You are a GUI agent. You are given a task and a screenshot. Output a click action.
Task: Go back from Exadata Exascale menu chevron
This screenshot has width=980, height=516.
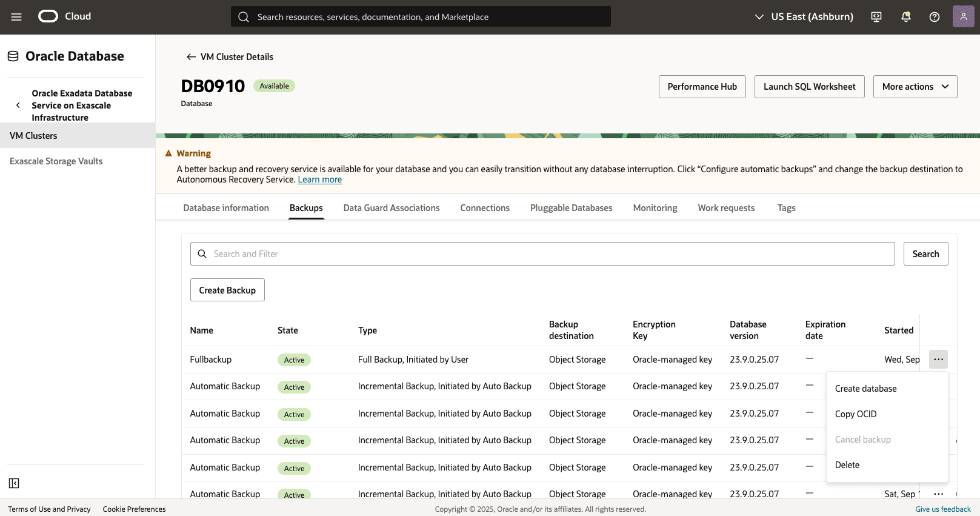pos(18,106)
